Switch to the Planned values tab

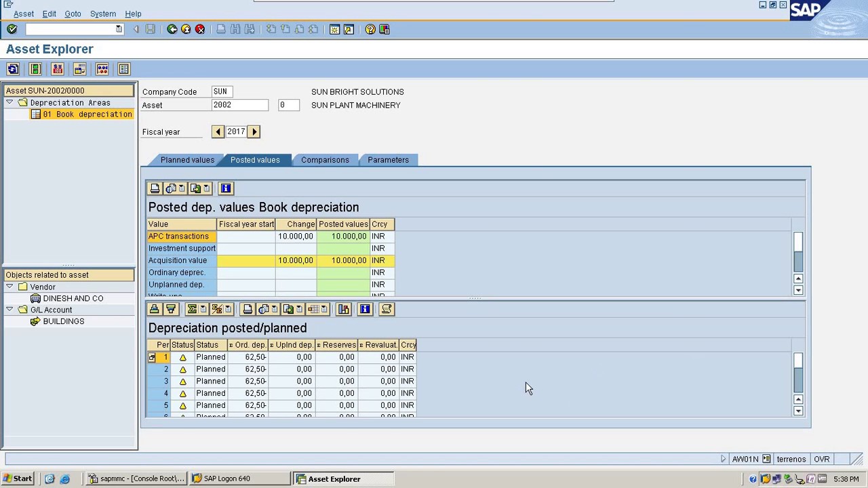(x=187, y=160)
